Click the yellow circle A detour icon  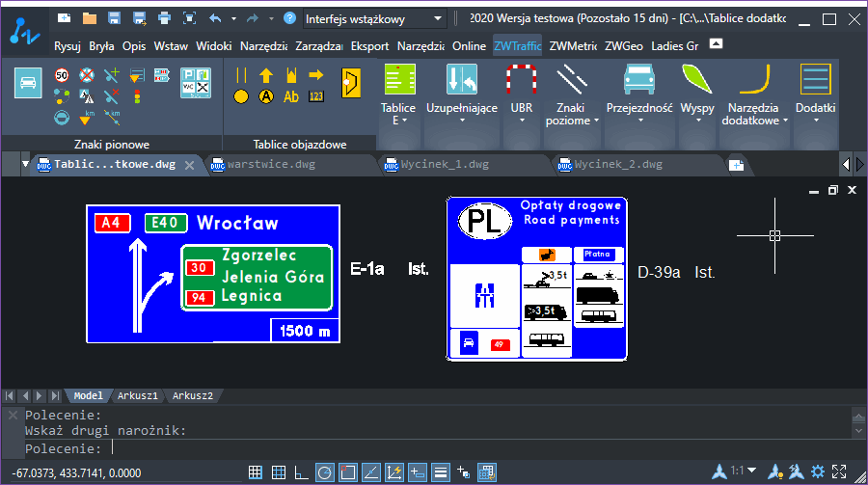coord(266,96)
